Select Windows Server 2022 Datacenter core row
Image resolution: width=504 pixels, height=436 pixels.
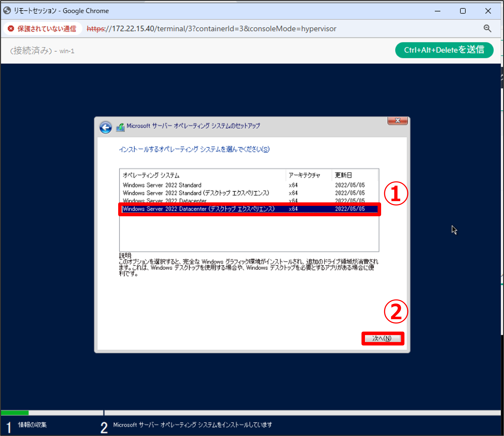(165, 200)
